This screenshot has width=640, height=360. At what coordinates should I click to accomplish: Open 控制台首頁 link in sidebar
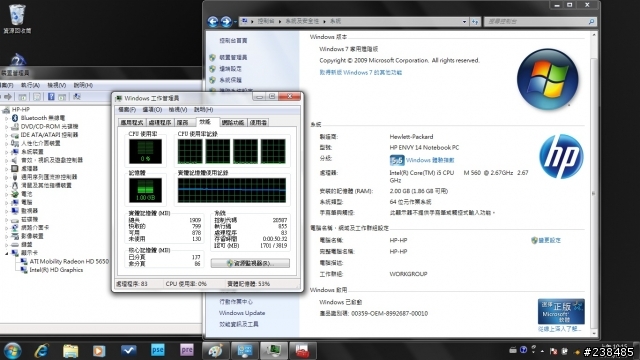[x=233, y=40]
